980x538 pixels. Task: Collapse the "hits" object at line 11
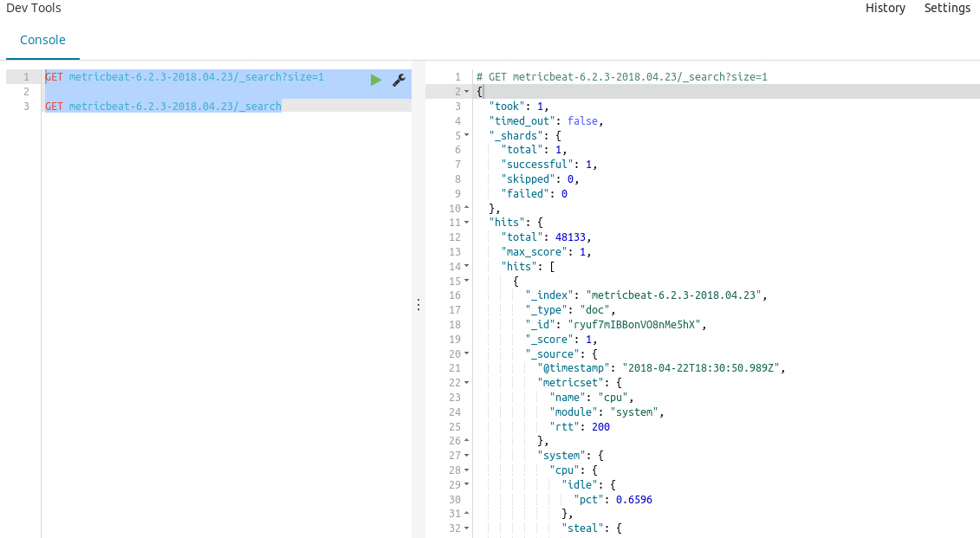coord(466,223)
